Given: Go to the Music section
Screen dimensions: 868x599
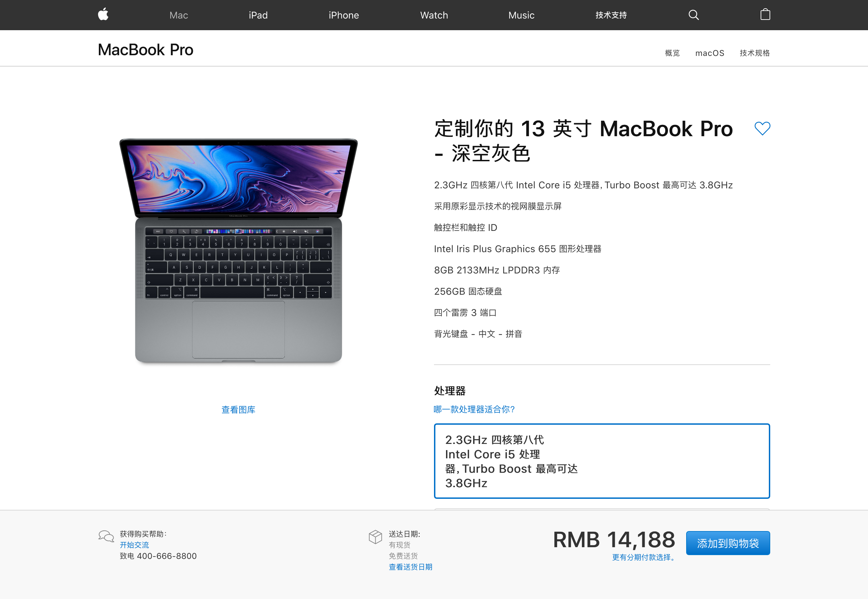Looking at the screenshot, I should point(521,15).
